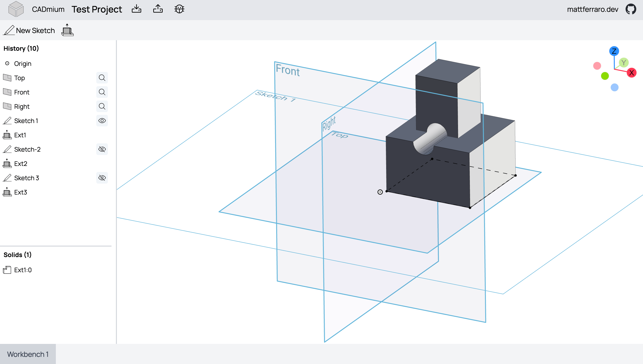643x364 pixels.
Task: Click the bug report icon
Action: click(179, 9)
